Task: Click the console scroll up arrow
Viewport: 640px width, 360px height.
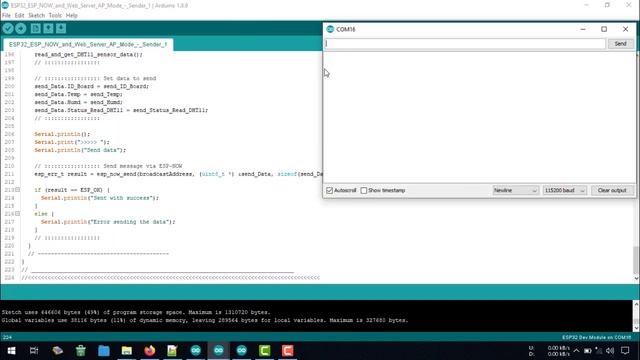Action: tap(636, 304)
